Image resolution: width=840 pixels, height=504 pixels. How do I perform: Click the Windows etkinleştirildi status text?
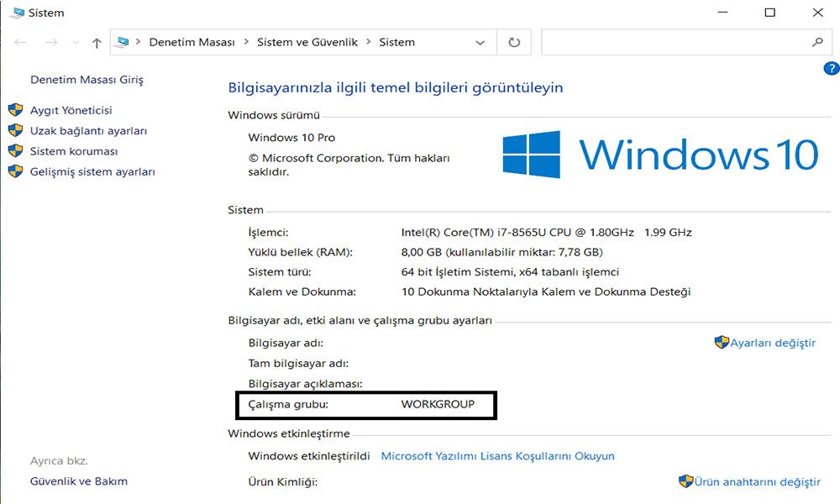point(309,456)
